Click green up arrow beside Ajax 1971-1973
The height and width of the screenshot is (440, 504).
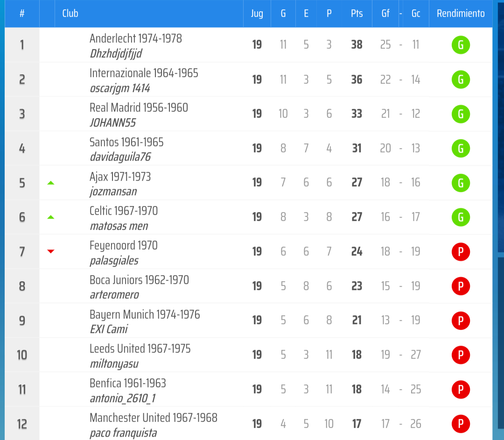coord(51,183)
